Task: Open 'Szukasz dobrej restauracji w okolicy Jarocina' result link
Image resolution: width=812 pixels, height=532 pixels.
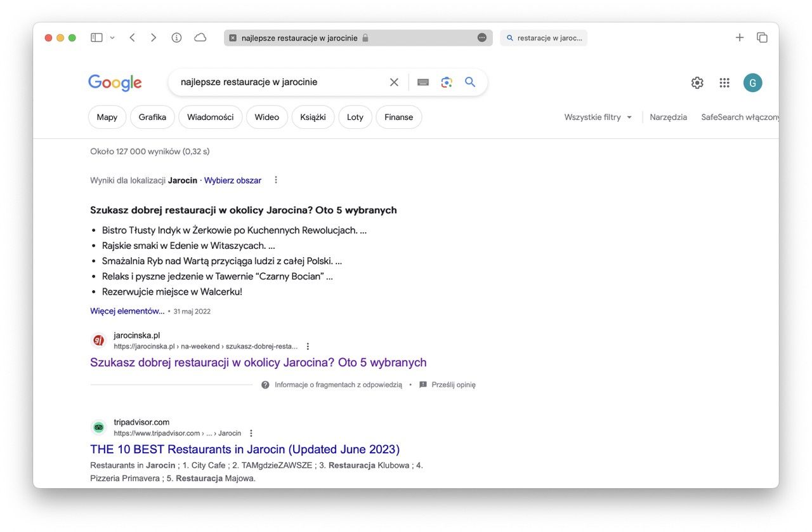Action: point(258,362)
